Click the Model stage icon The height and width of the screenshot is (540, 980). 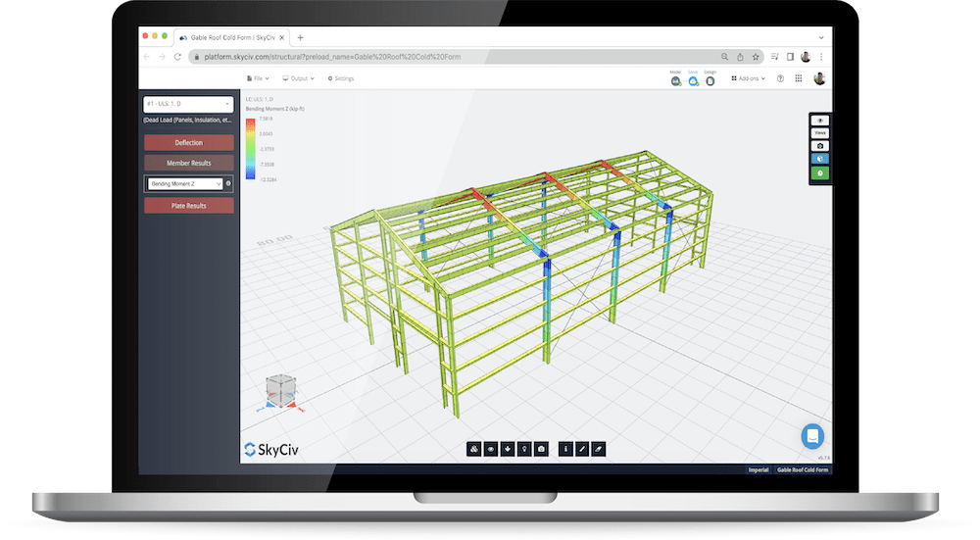(675, 81)
